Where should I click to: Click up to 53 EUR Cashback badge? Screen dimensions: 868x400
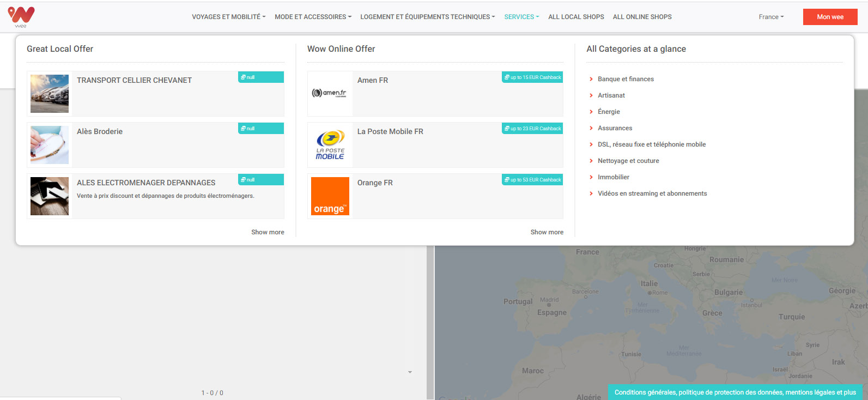pos(532,180)
